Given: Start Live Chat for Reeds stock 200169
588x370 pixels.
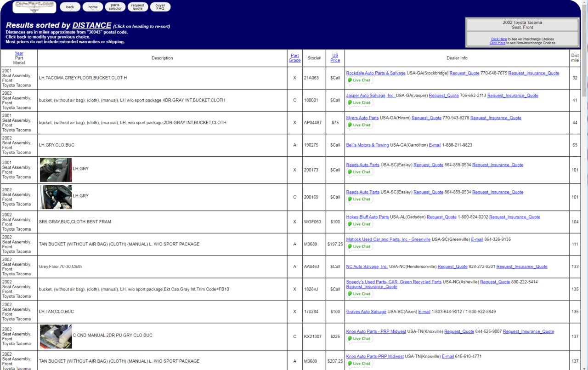Looking at the screenshot, I should tap(359, 199).
